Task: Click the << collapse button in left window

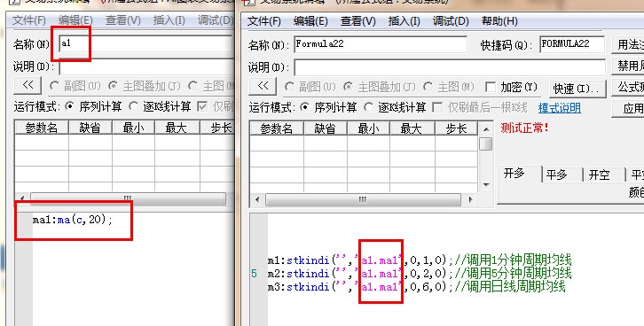Action: coord(27,86)
